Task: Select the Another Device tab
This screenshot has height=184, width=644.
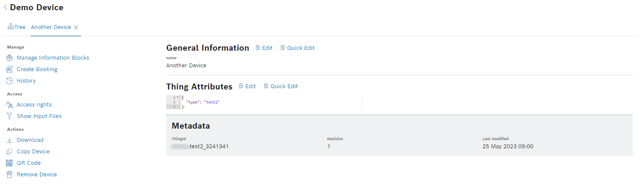Action: tap(51, 27)
